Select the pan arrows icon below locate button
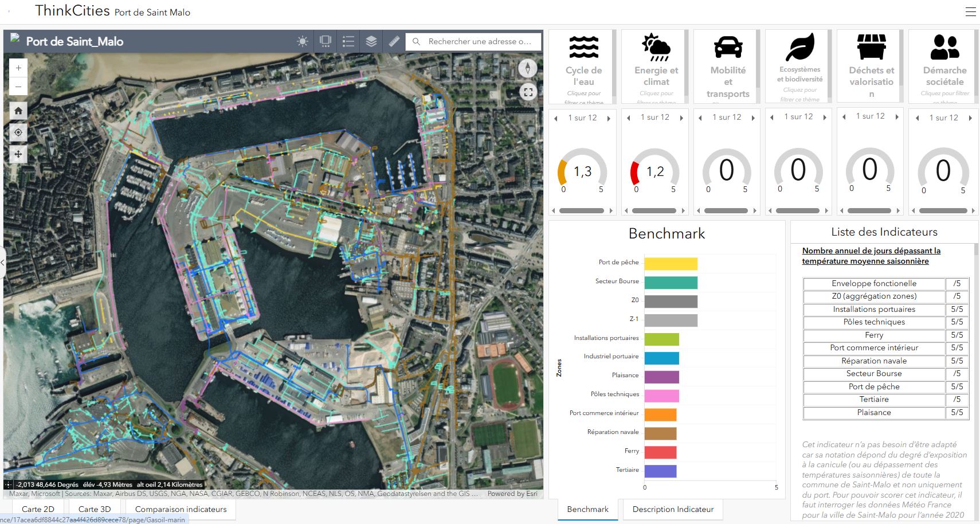 click(x=18, y=154)
